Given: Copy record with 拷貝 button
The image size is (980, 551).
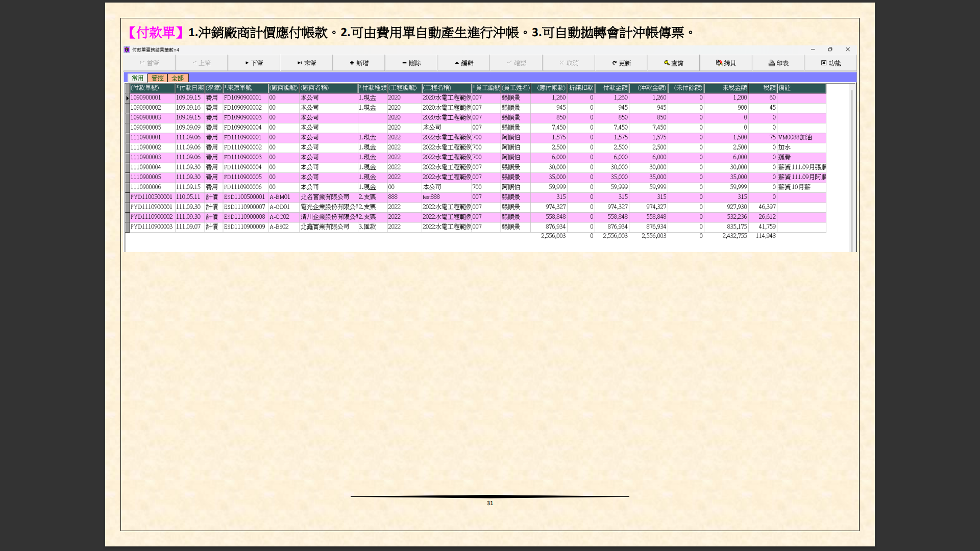Looking at the screenshot, I should 725,63.
